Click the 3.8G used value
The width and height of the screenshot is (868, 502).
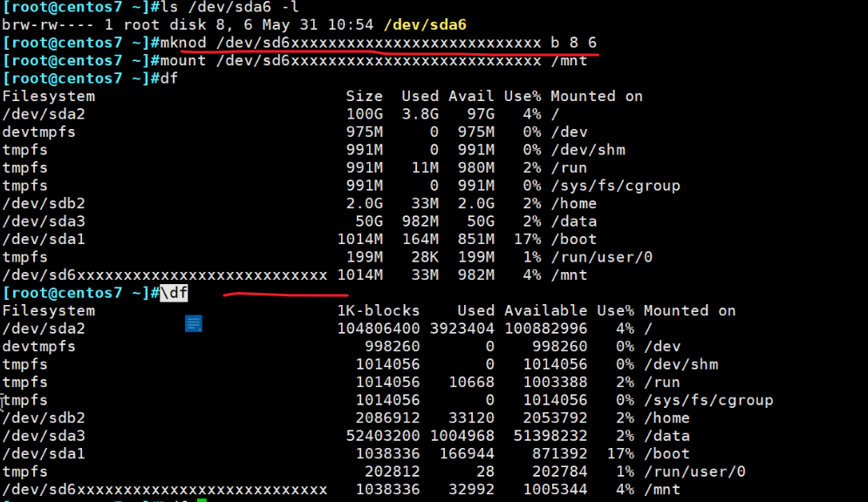[419, 114]
